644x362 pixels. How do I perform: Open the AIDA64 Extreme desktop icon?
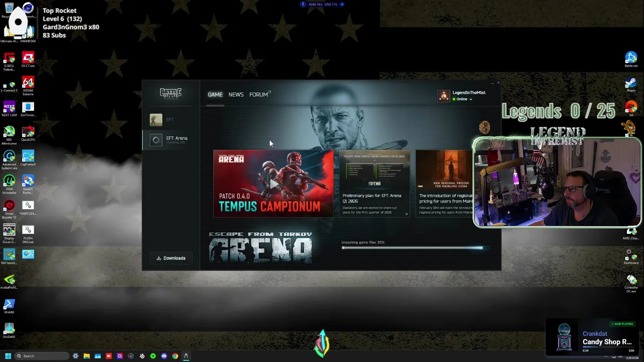(28, 85)
